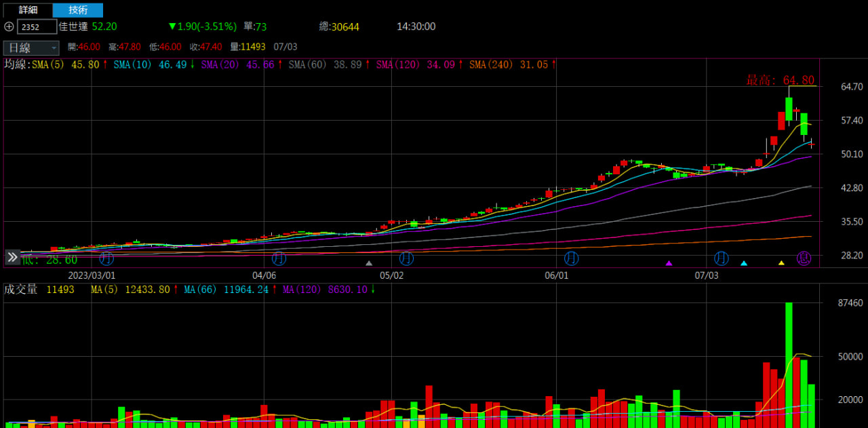This screenshot has width=868, height=428.
Task: Click the purple circled 息 dividend marker
Action: coord(804,258)
